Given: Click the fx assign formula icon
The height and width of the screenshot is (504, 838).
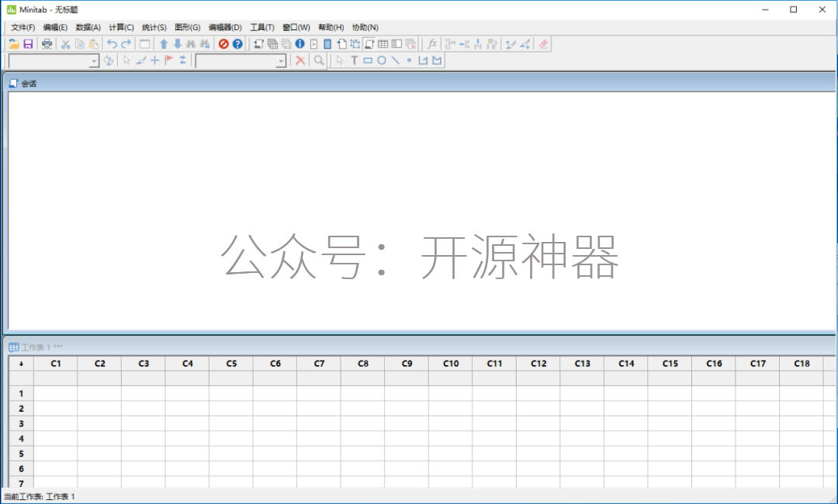Looking at the screenshot, I should (432, 44).
